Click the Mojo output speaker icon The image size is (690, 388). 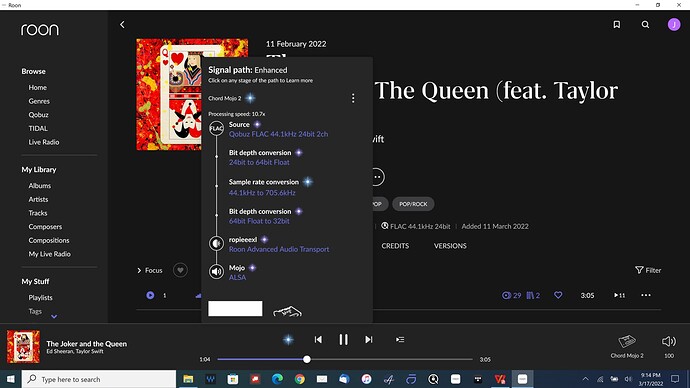click(216, 271)
